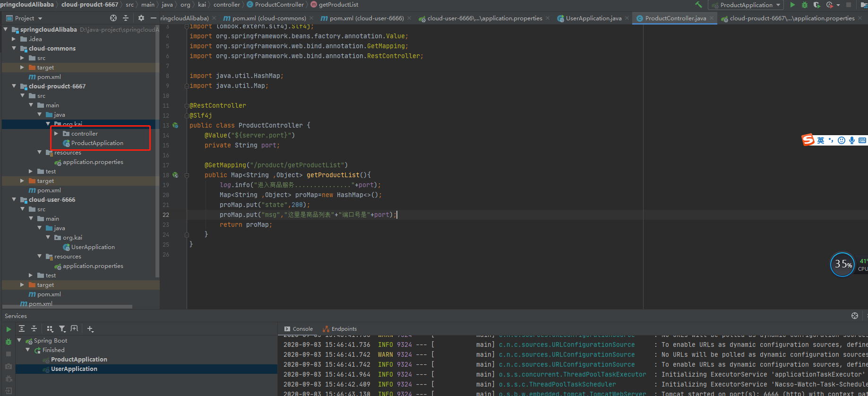
Task: Click the profiler run clock icon
Action: (829, 5)
